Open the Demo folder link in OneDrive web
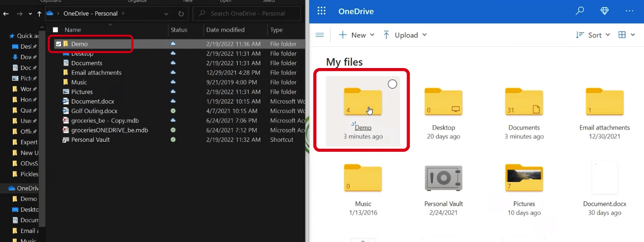This screenshot has width=644, height=242. [363, 128]
